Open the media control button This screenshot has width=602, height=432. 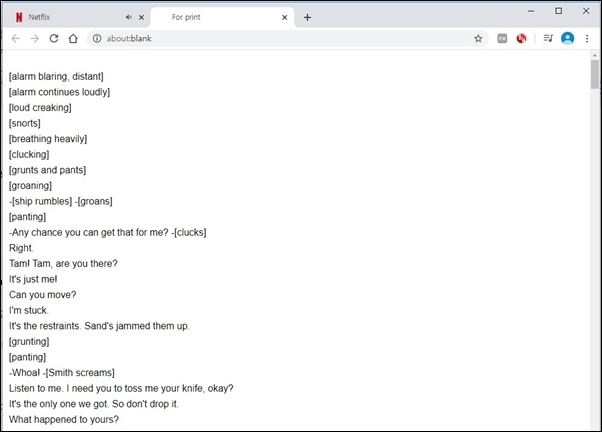pyautogui.click(x=548, y=38)
